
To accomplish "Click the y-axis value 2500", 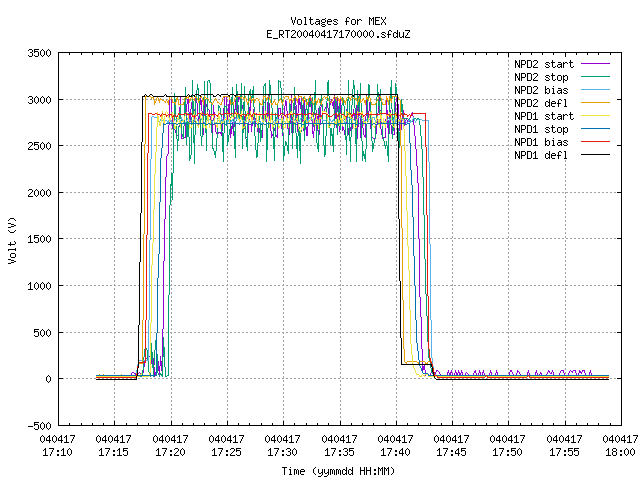I will [40, 146].
